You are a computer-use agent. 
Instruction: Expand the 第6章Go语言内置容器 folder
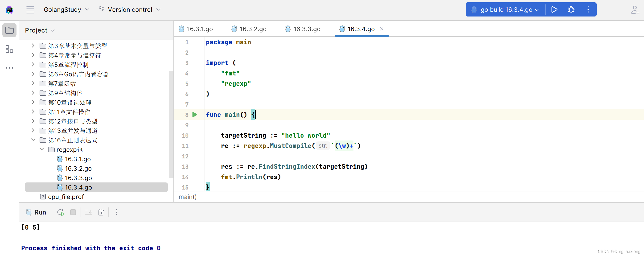coord(33,74)
